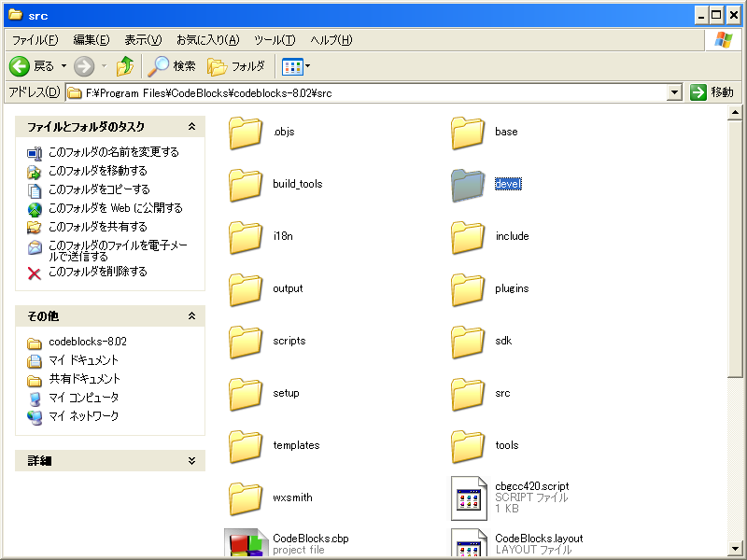747x560 pixels.
Task: Open the ヘルプ(H) menu
Action: coord(331,40)
